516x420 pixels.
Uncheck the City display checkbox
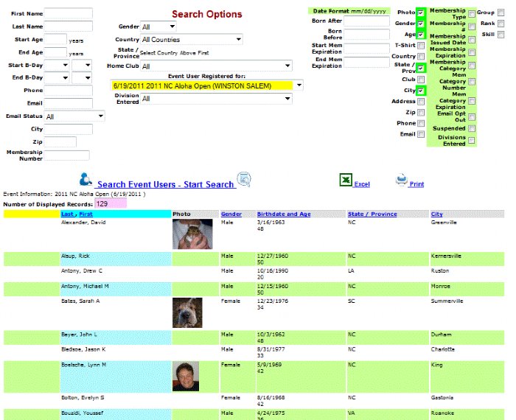coord(421,91)
